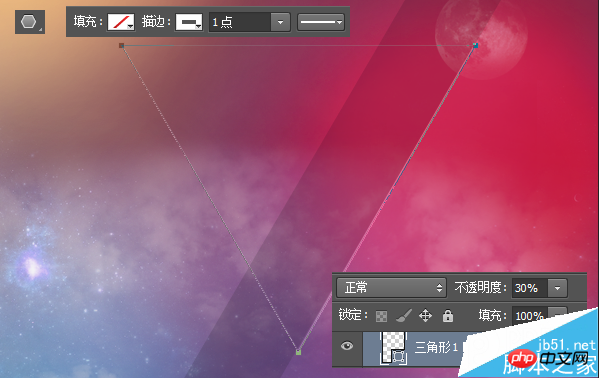Image resolution: width=599 pixels, height=378 pixels.
Task: Select the 三角形 1 layer thumbnail
Action: [393, 348]
